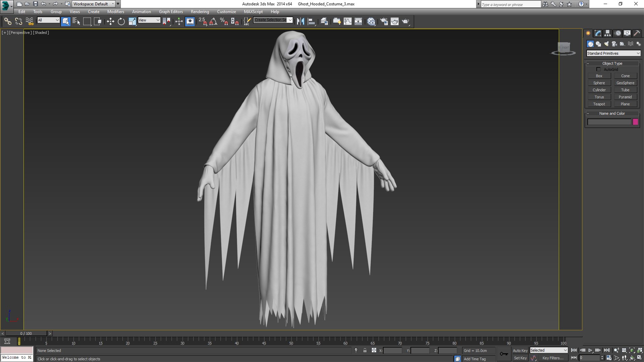Open key mode Selected dropdown

coord(549,350)
